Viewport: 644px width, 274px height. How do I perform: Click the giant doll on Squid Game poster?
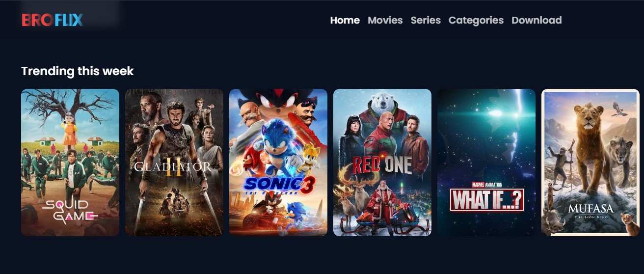click(70, 128)
